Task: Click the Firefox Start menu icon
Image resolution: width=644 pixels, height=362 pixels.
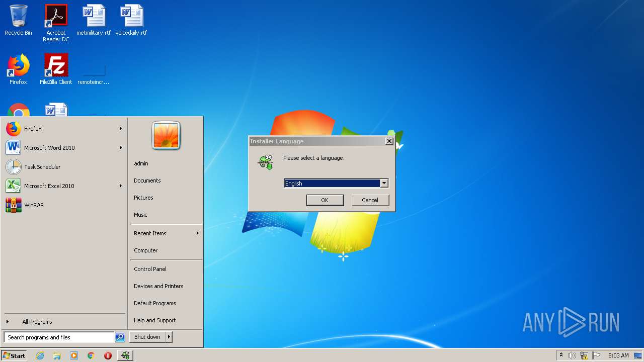Action: (x=14, y=129)
